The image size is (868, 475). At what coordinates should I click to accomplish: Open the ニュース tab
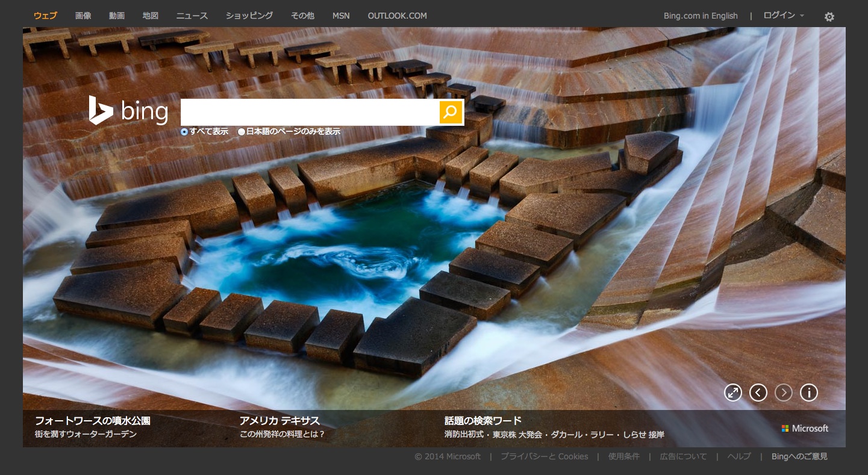click(x=192, y=16)
